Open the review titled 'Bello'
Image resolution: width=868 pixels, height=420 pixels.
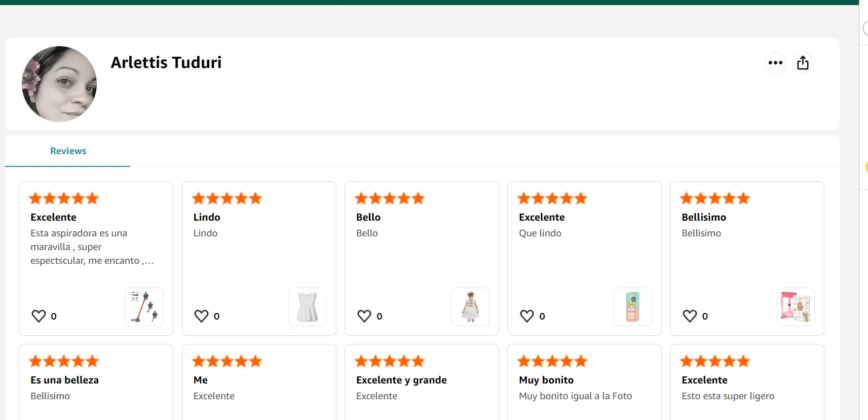pyautogui.click(x=368, y=217)
